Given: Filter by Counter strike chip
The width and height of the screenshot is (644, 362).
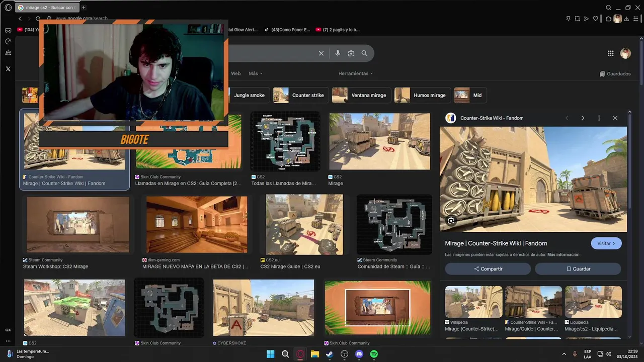Looking at the screenshot, I should [300, 95].
